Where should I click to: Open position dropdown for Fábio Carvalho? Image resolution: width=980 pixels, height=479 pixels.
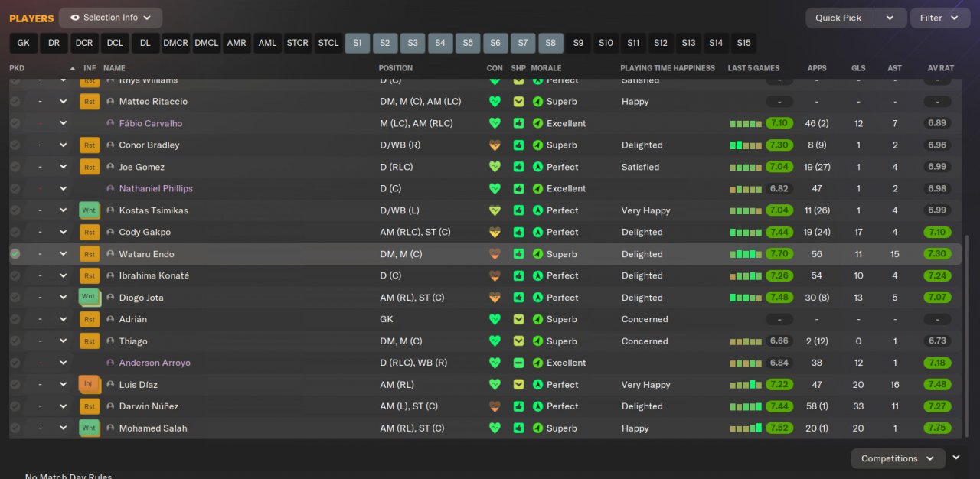pos(64,123)
